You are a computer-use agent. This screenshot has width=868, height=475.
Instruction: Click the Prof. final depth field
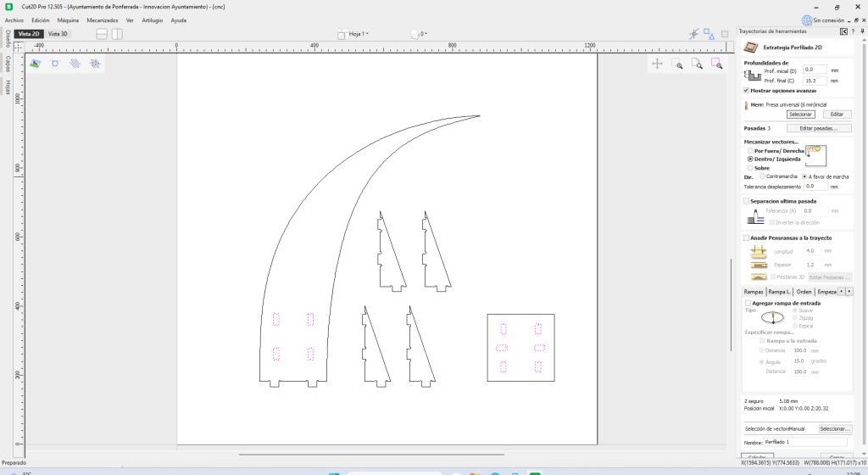coord(815,81)
